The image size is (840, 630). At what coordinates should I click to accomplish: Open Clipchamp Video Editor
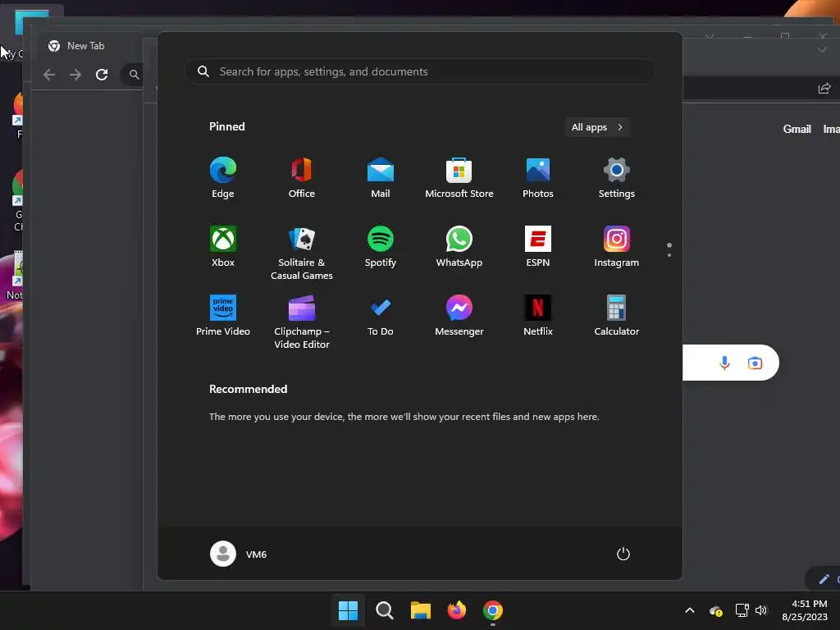tap(302, 322)
